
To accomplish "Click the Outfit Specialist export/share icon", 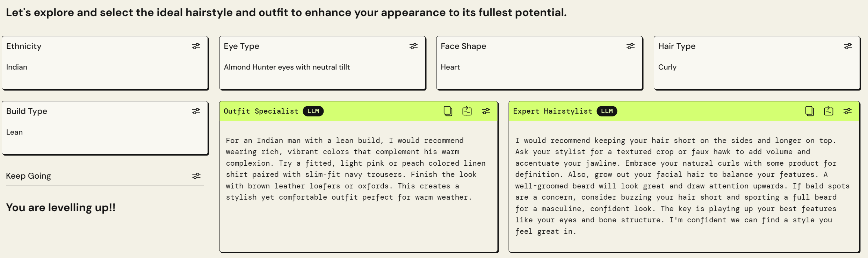I will [x=467, y=111].
